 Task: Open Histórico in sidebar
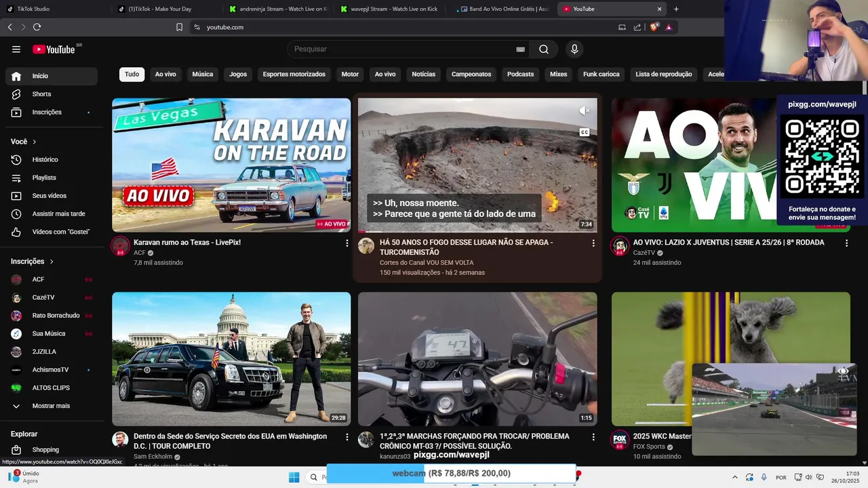(52, 159)
